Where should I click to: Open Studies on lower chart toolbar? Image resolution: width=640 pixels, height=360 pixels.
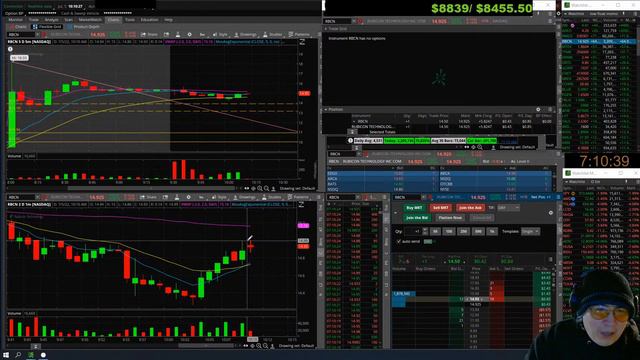[x=272, y=197]
